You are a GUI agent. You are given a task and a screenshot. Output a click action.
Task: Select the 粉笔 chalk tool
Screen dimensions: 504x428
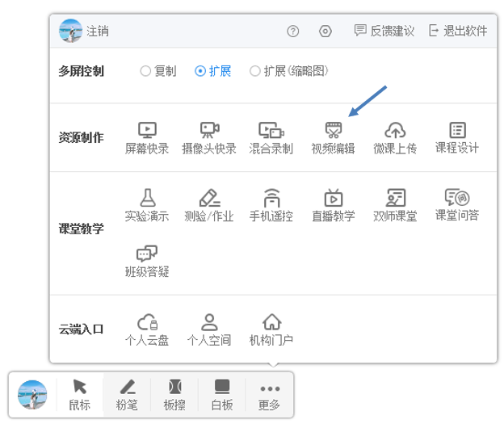click(x=127, y=394)
